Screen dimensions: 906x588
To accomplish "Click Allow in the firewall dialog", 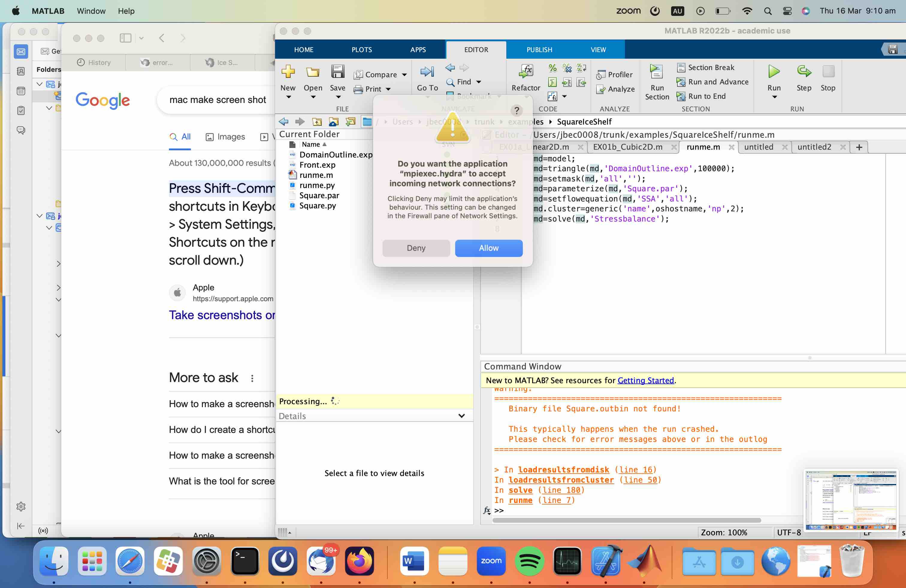I will tap(488, 248).
